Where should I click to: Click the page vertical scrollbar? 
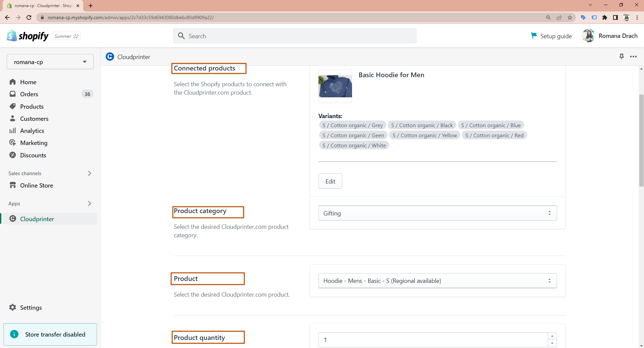coord(641,141)
